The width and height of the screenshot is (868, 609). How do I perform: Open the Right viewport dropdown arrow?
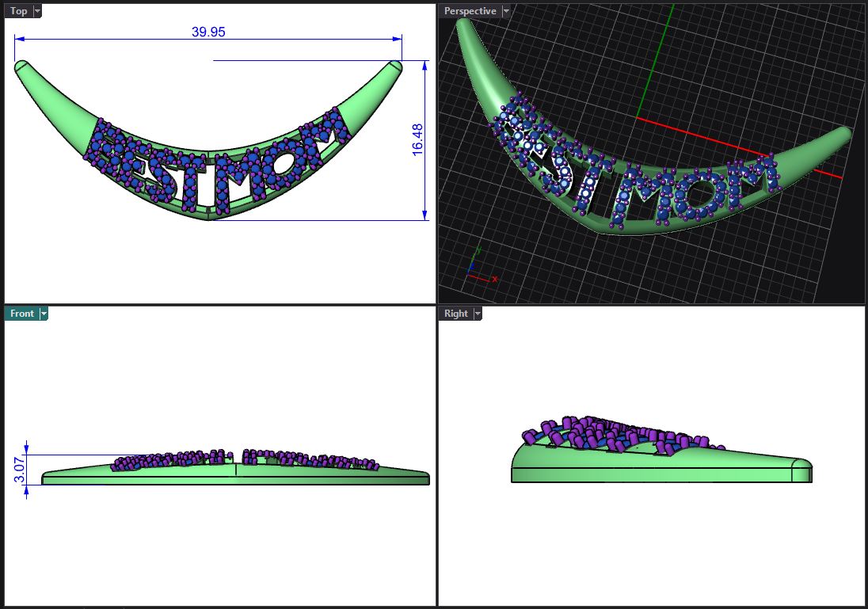(x=477, y=314)
